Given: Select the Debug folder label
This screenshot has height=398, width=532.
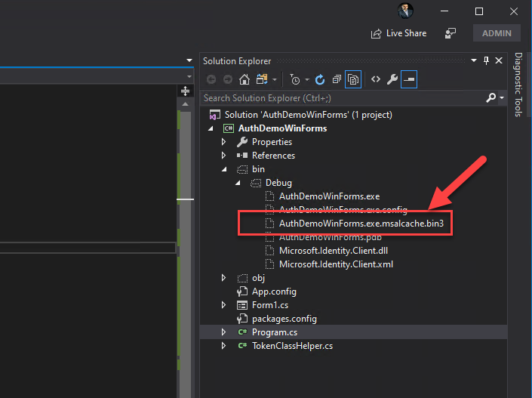Looking at the screenshot, I should tap(278, 183).
